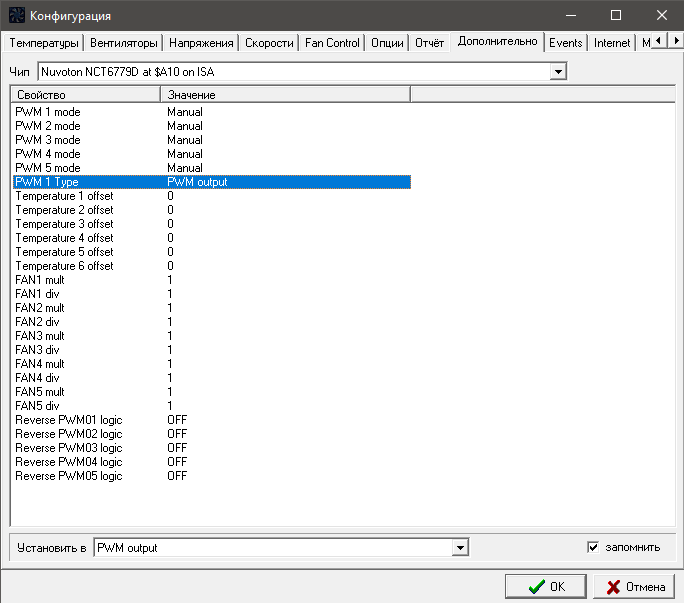The height and width of the screenshot is (603, 684).
Task: Toggle the запомнить checkbox
Action: [593, 547]
